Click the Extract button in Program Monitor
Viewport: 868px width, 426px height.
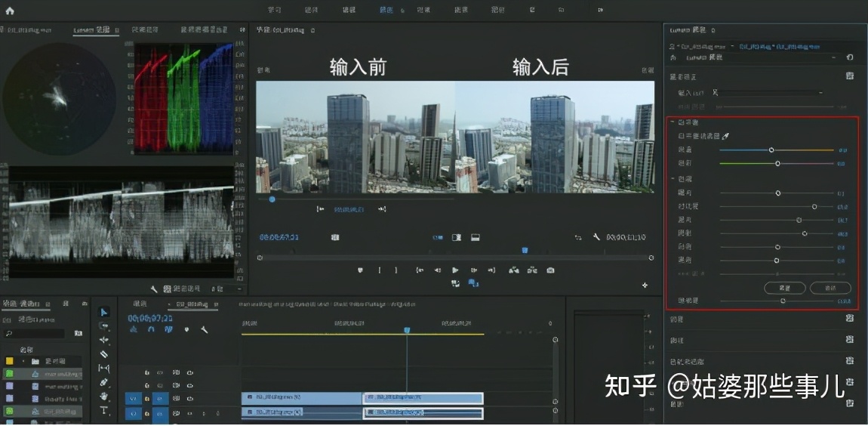point(533,270)
